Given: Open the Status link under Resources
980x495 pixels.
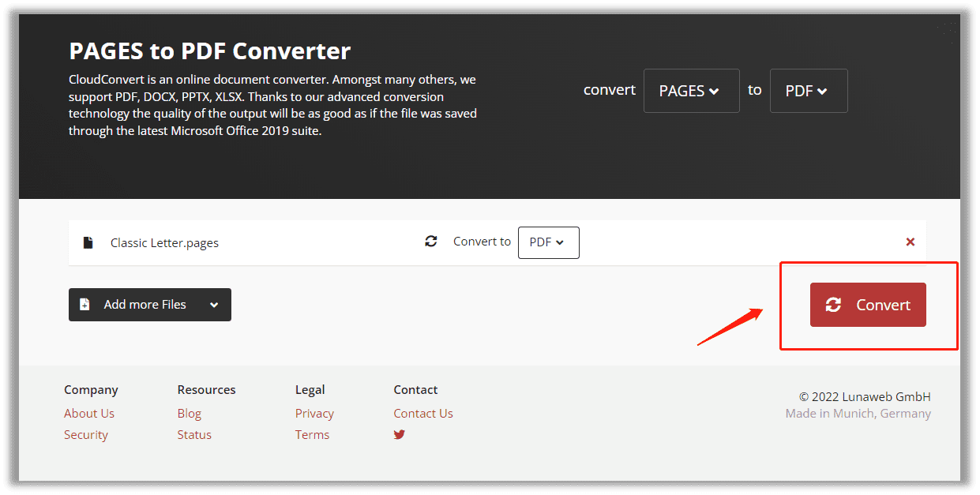Looking at the screenshot, I should pyautogui.click(x=194, y=434).
